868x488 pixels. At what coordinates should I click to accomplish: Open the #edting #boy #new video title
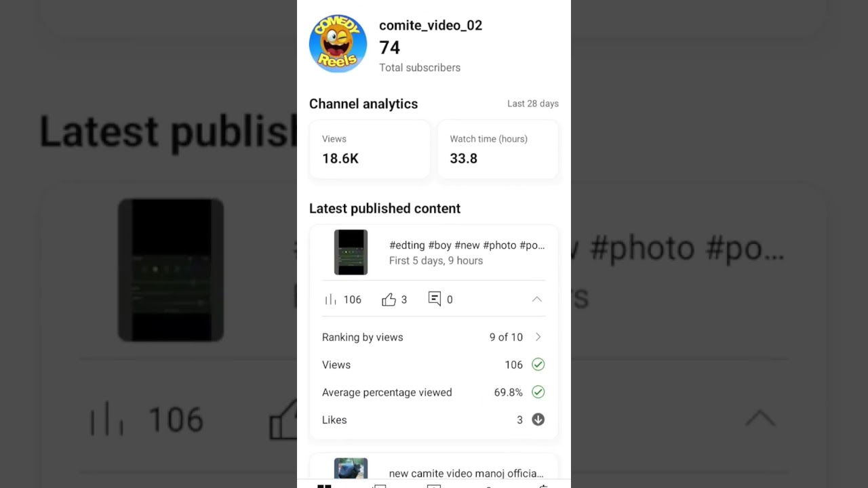[467, 245]
